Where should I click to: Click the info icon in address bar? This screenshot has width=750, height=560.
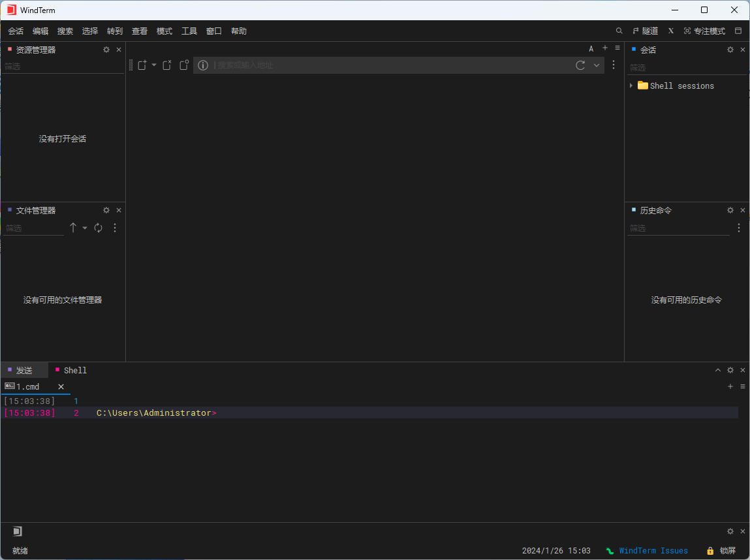coord(203,65)
